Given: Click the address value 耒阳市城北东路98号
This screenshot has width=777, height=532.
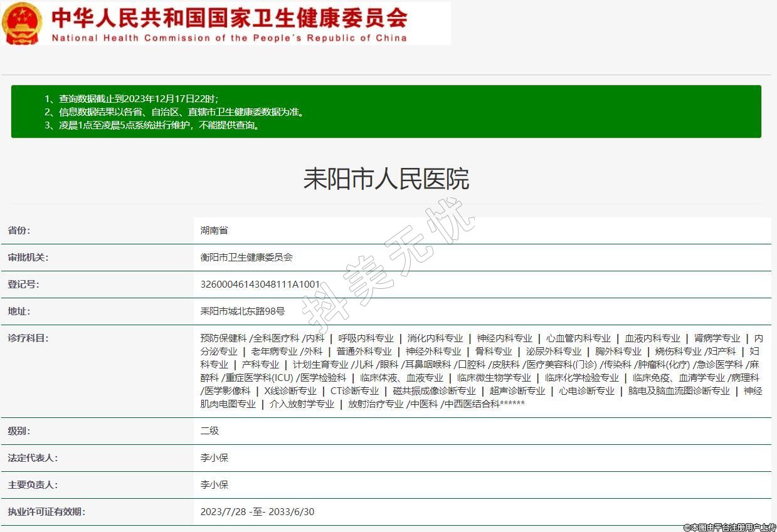Looking at the screenshot, I should pos(242,311).
